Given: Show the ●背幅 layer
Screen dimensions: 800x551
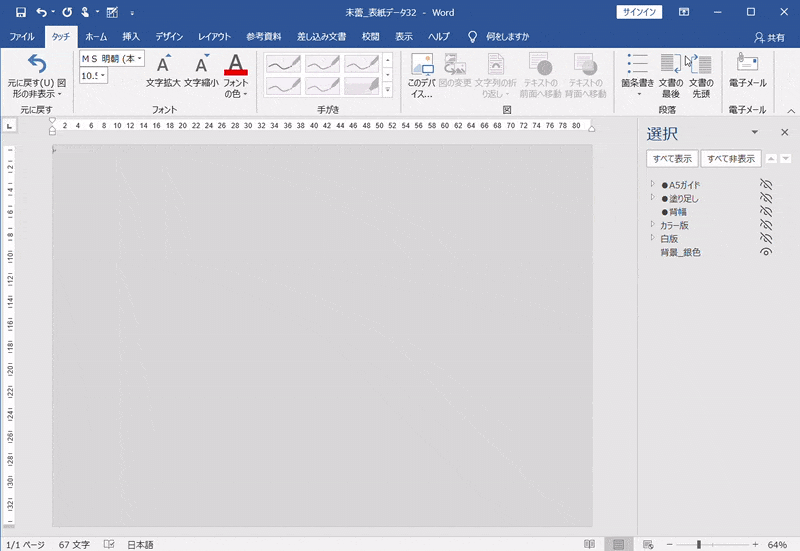Looking at the screenshot, I should [766, 211].
